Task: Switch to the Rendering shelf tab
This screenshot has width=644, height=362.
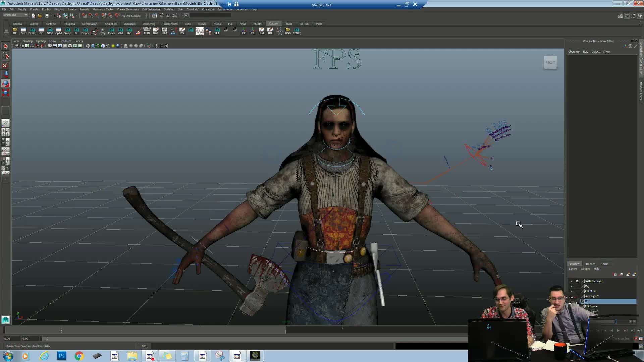Action: [x=149, y=24]
